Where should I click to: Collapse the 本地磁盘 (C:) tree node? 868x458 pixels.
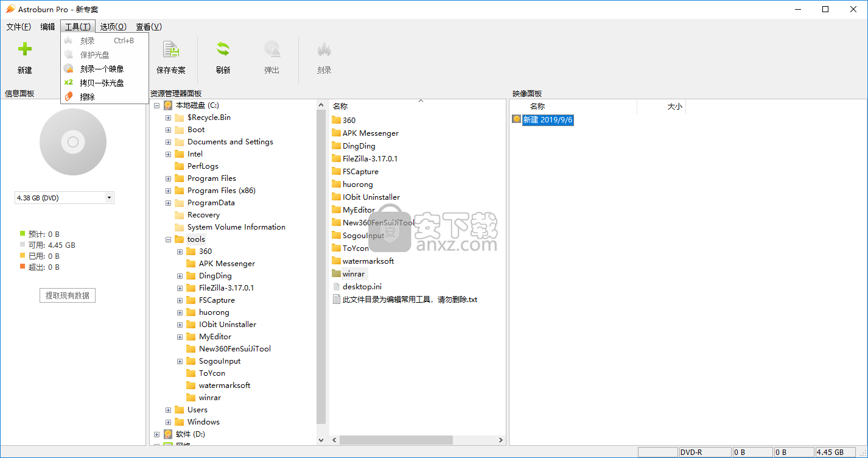[x=157, y=105]
